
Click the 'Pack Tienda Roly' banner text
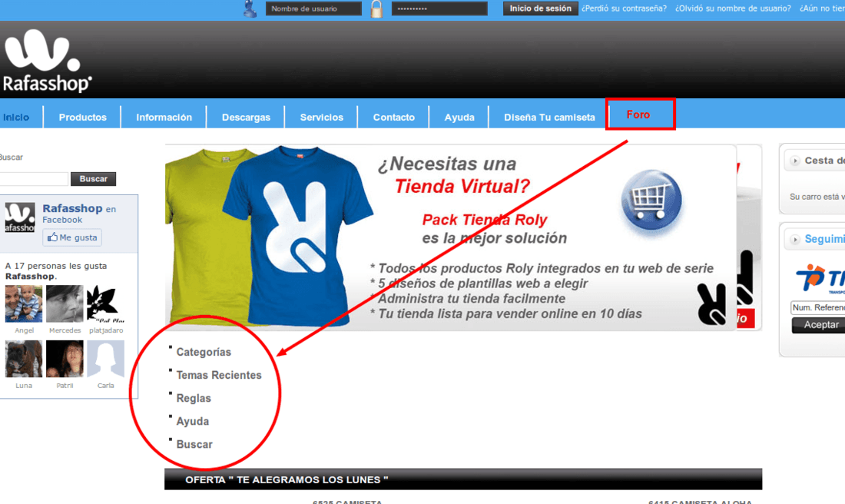[x=485, y=220]
